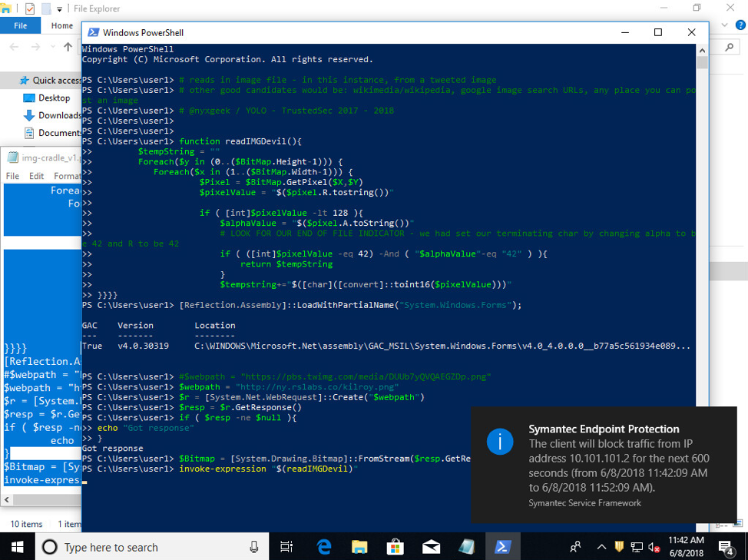Open the recent locations dropdown in File Explorer
This screenshot has height=560, width=748.
tap(52, 47)
